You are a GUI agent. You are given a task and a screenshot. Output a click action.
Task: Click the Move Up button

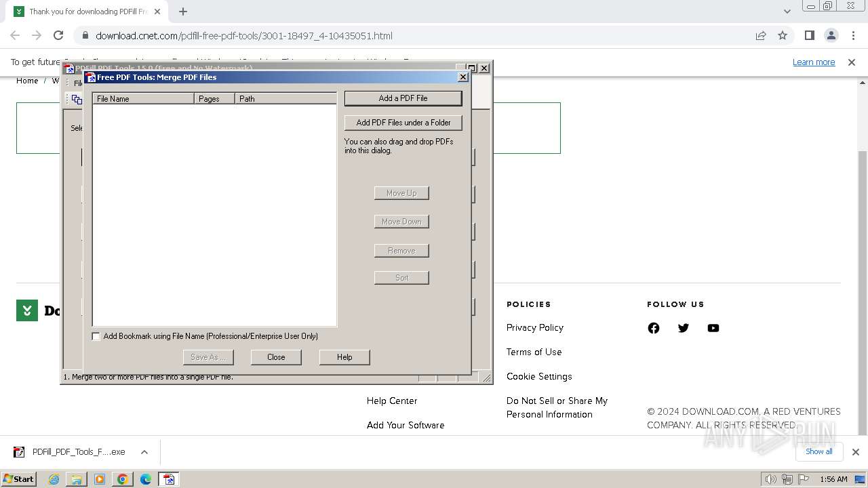coord(401,193)
